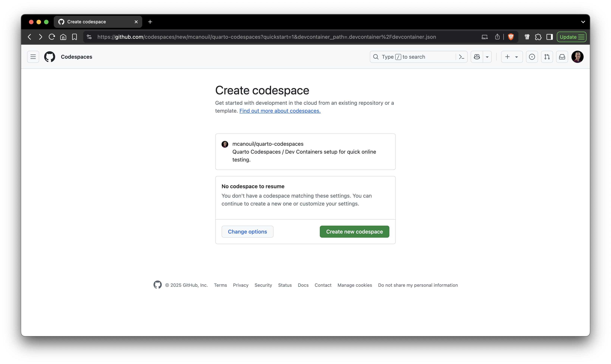
Task: Click the Issues icon in the header
Action: click(x=532, y=57)
